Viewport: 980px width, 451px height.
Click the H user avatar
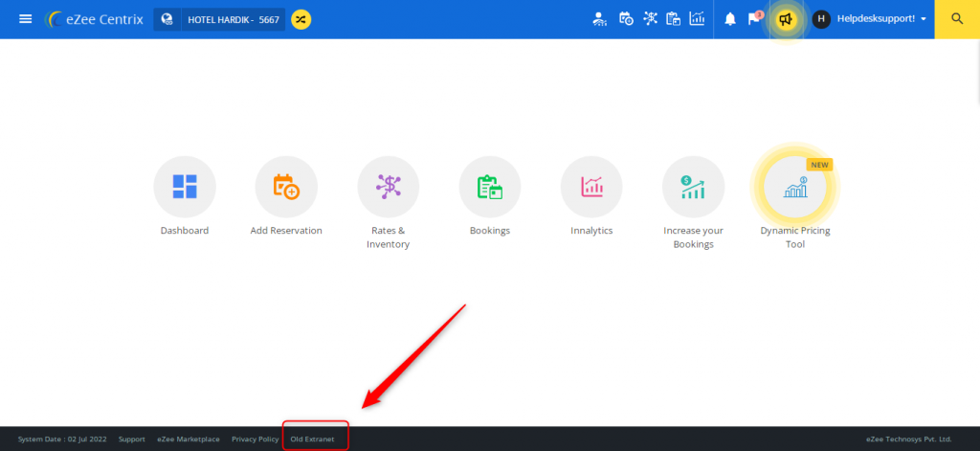(x=821, y=19)
